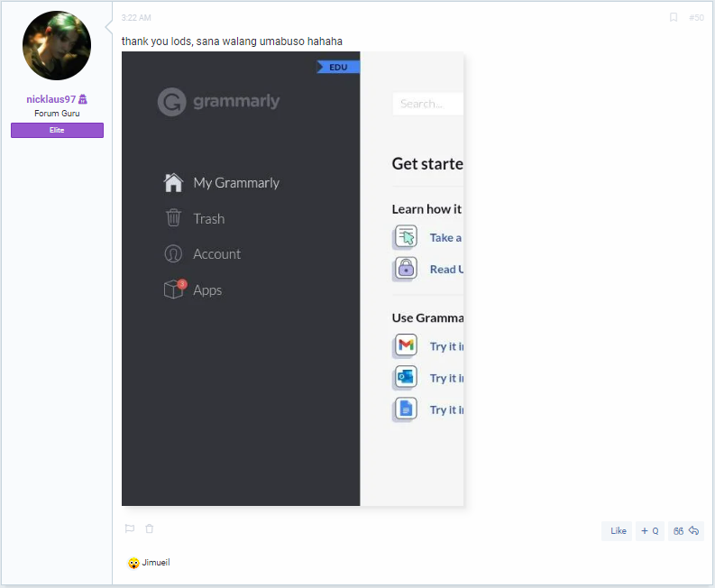715x588 pixels.
Task: Open Try it link beside Outlook icon
Action: click(x=446, y=378)
